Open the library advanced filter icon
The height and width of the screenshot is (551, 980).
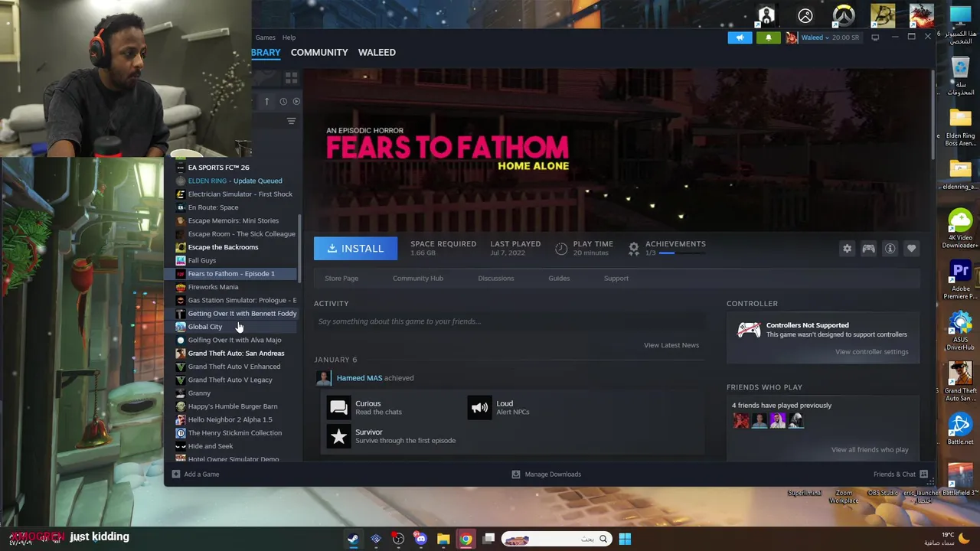291,121
